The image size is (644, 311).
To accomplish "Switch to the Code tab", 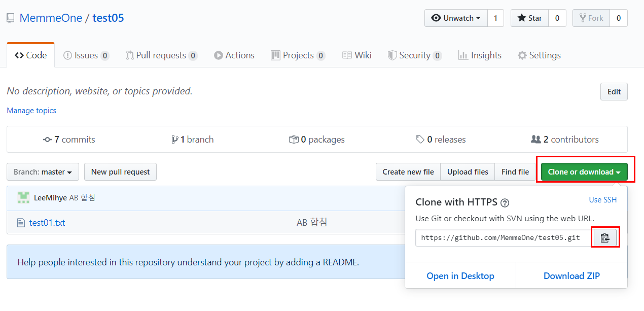I will coord(31,55).
